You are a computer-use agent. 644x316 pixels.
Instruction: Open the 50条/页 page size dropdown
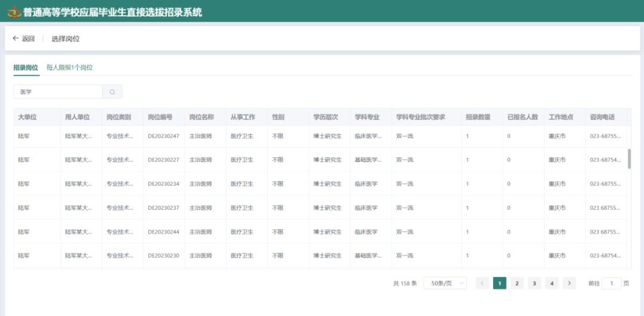445,283
